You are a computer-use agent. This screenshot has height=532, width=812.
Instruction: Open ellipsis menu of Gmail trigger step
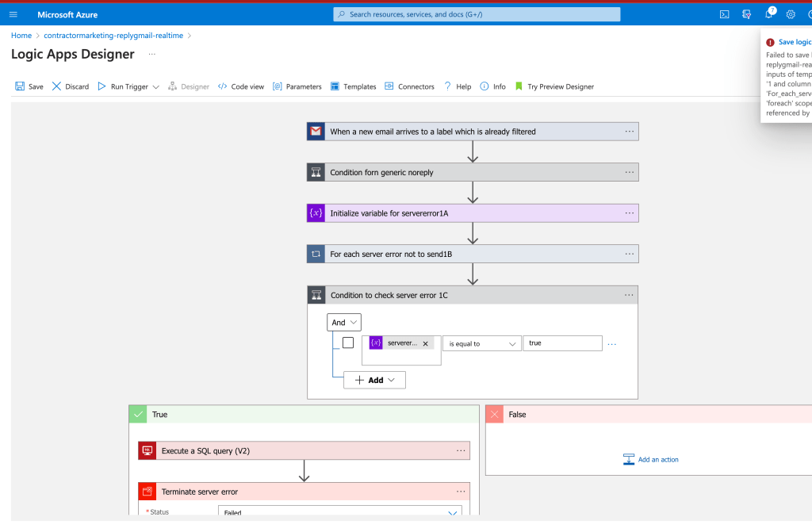click(629, 132)
